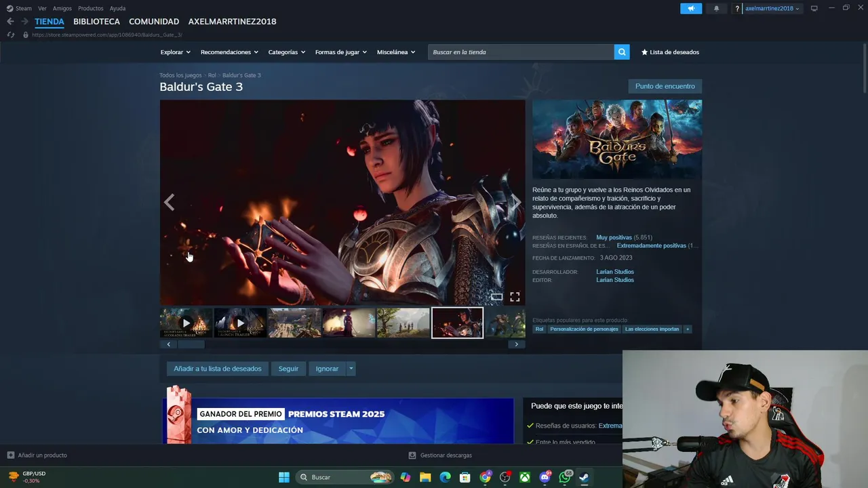The width and height of the screenshot is (868, 488).
Task: Expand the Miscelánea dropdown
Action: (396, 52)
